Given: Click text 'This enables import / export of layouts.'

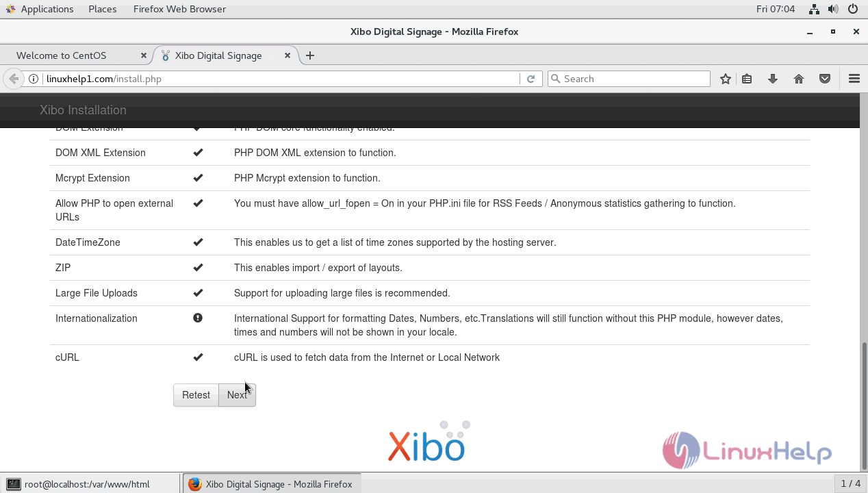Looking at the screenshot, I should 318,268.
